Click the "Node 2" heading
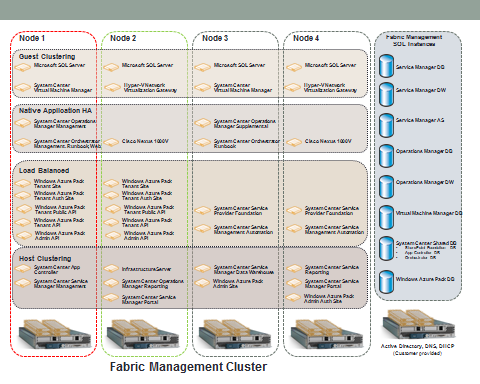The width and height of the screenshot is (480, 384). pos(123,38)
